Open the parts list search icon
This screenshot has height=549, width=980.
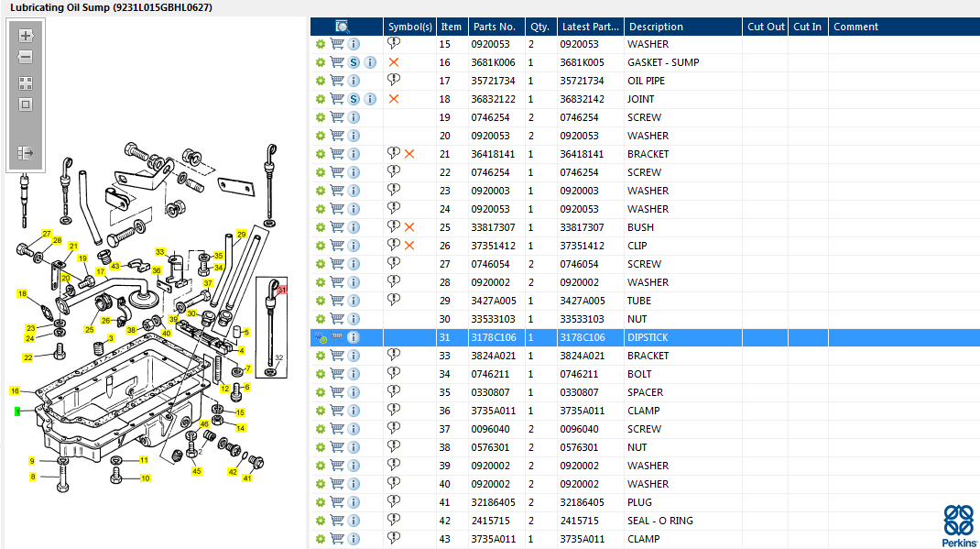342,27
